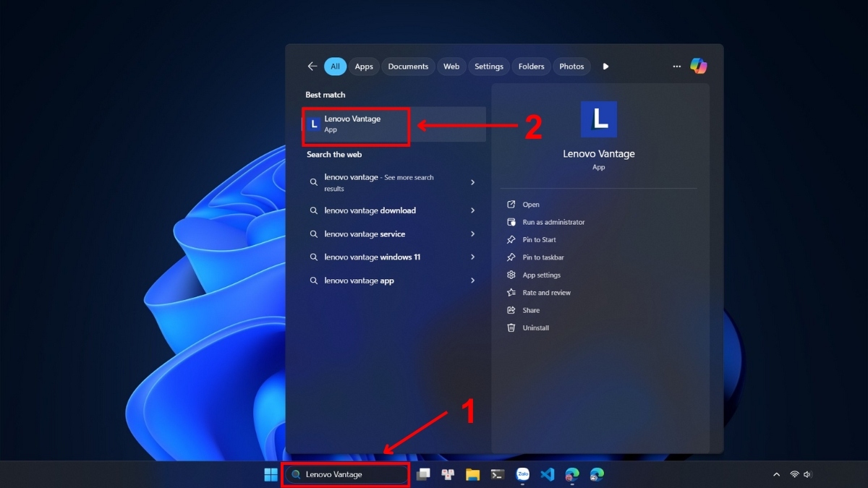Select the All filter tab
Viewport: 868px width, 488px height.
335,67
